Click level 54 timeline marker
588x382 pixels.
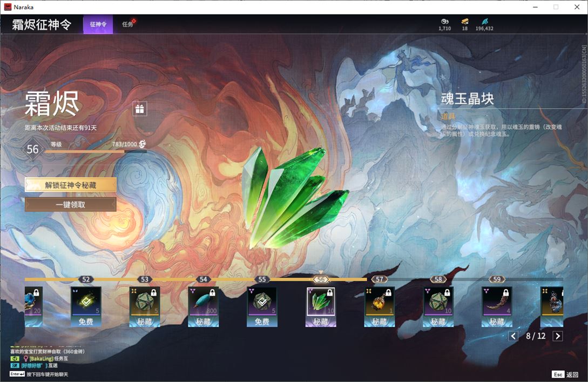pos(203,279)
